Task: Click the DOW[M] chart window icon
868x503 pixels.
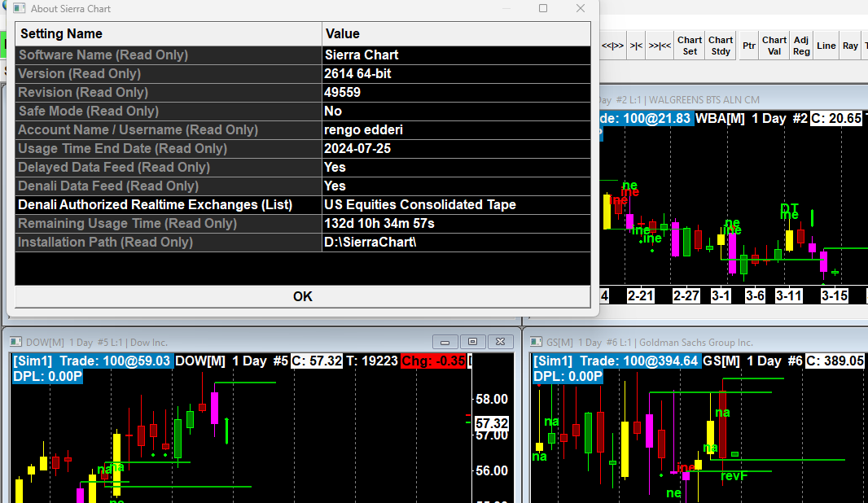Action: tap(15, 342)
